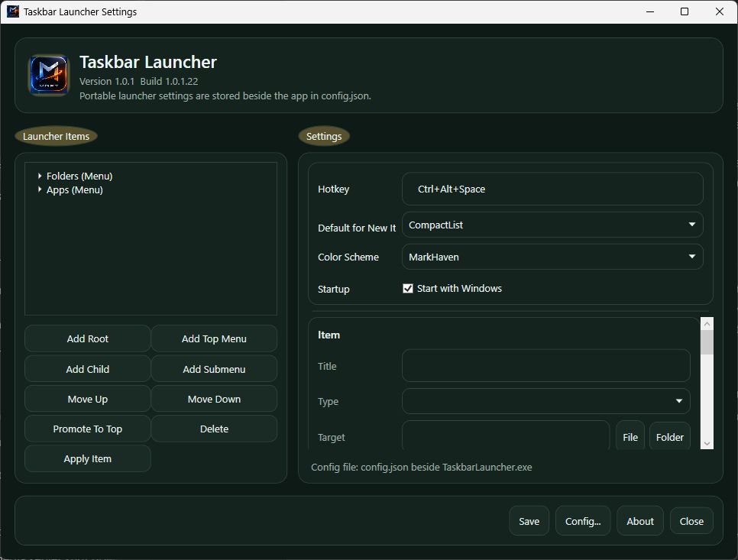Expand the Apps (Menu) tree node
Screen dimensions: 738x560
[x=40, y=189]
